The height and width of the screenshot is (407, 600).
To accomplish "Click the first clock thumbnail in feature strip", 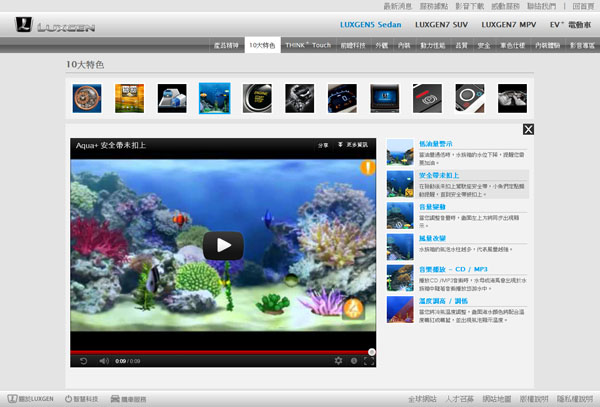I will 87,97.
